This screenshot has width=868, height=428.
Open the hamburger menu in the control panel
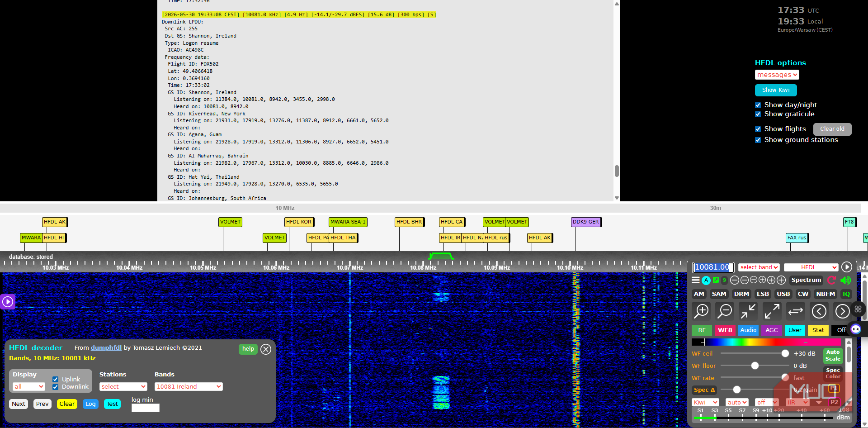696,280
